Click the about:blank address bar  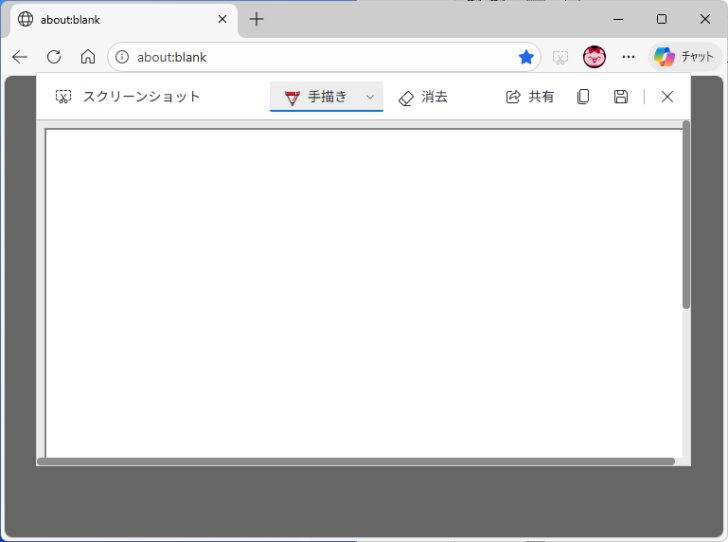coord(324,57)
